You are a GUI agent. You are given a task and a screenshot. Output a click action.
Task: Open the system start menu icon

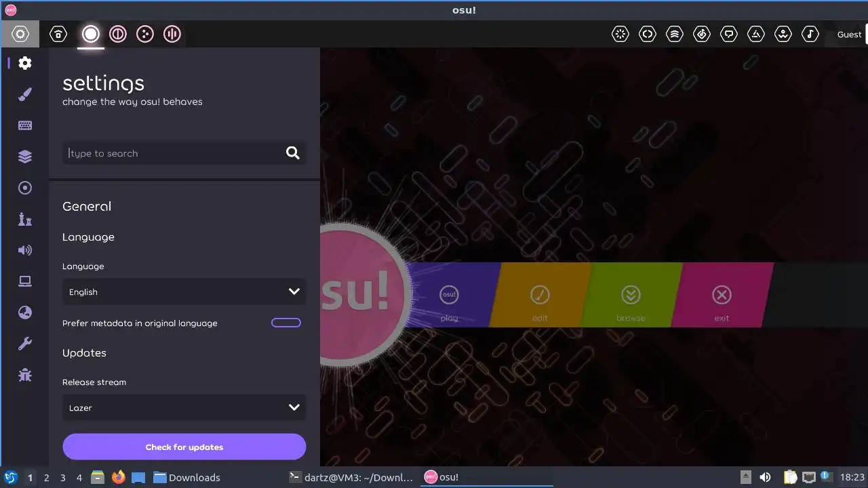(11, 477)
